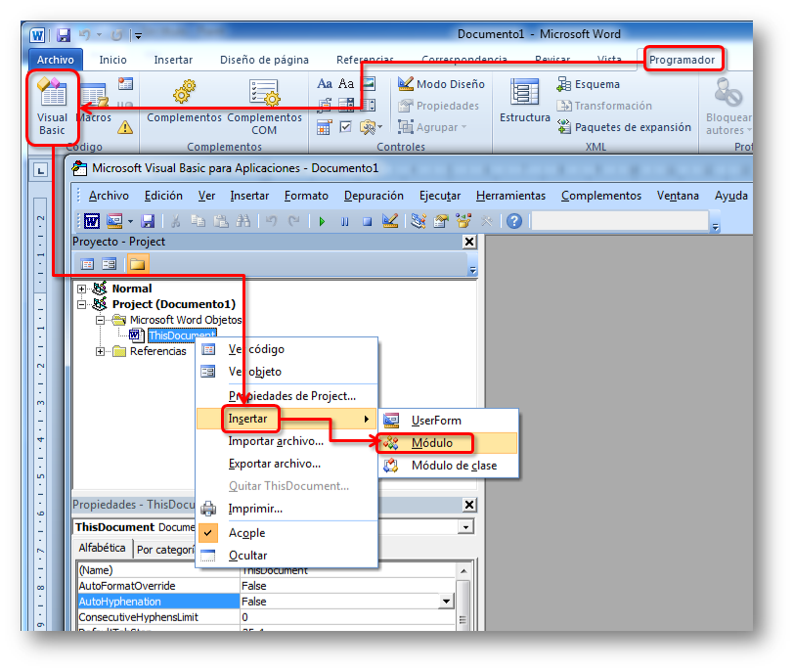The width and height of the screenshot is (794, 672).
Task: Run macro with the green play icon
Action: tap(322, 222)
